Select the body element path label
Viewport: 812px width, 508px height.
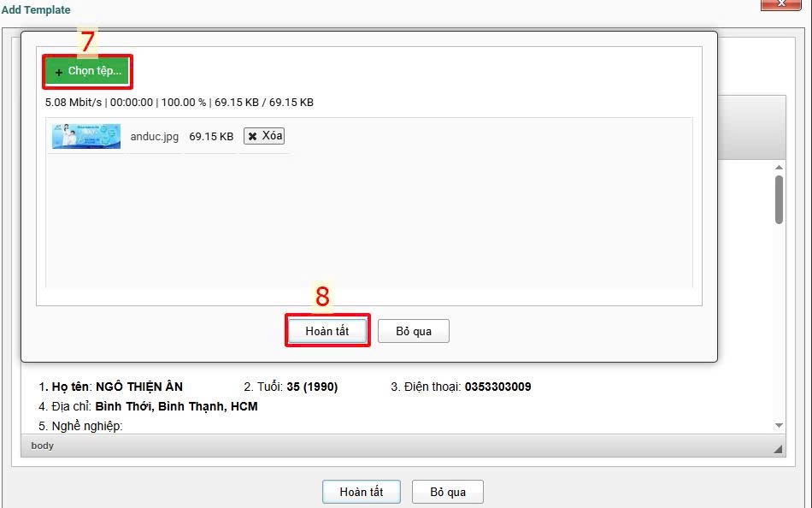pyautogui.click(x=42, y=446)
